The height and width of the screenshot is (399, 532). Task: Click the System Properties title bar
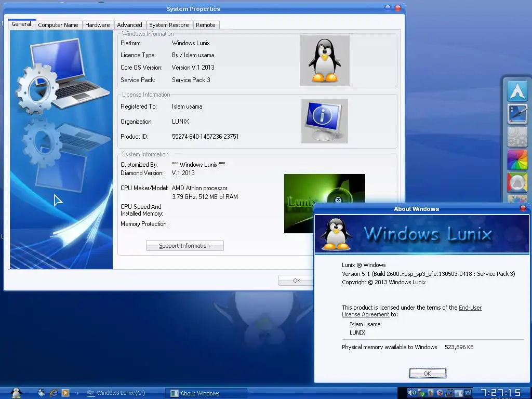tap(193, 9)
